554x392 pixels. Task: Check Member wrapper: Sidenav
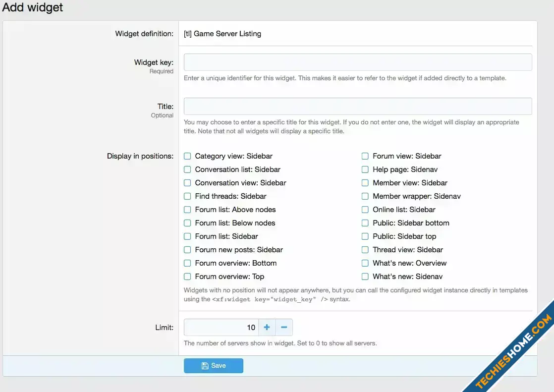coord(365,196)
